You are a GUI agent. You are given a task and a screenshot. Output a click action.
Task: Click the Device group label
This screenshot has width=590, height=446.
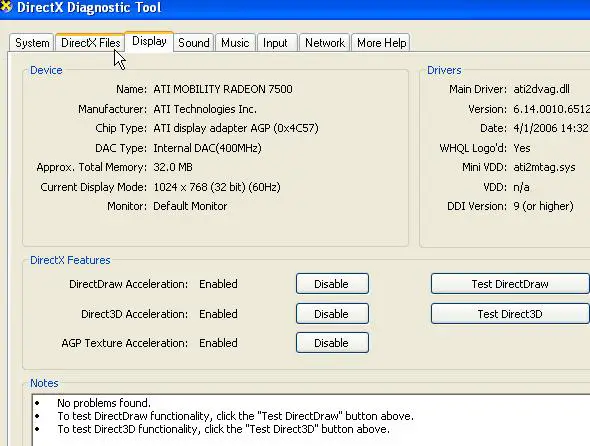pyautogui.click(x=46, y=70)
